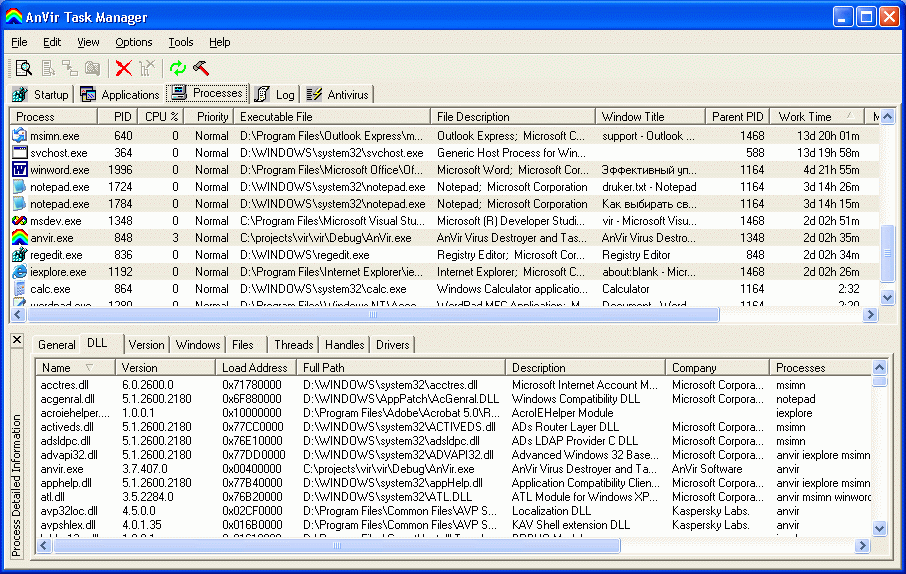Open the Antivirus tab
Screen dimensions: 906x574
pyautogui.click(x=338, y=94)
